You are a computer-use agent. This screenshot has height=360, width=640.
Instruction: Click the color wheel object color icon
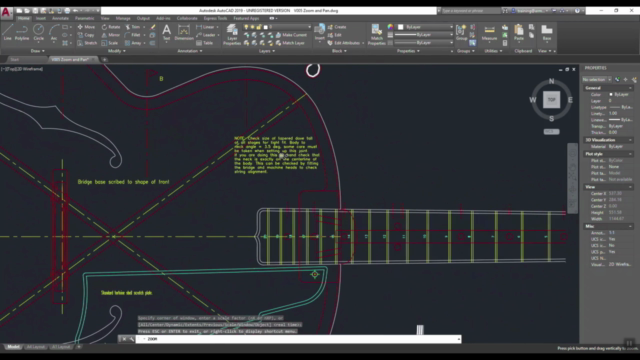pos(390,27)
